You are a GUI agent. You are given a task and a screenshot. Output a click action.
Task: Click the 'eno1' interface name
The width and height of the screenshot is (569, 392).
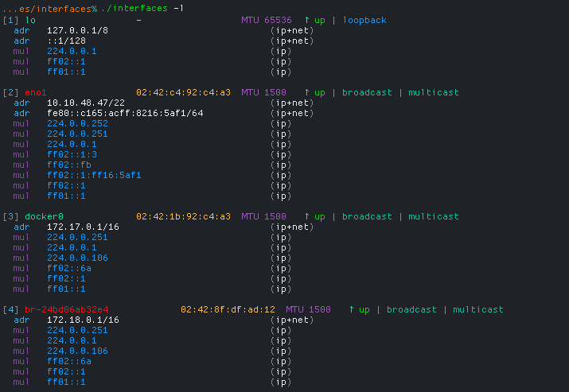tap(36, 92)
